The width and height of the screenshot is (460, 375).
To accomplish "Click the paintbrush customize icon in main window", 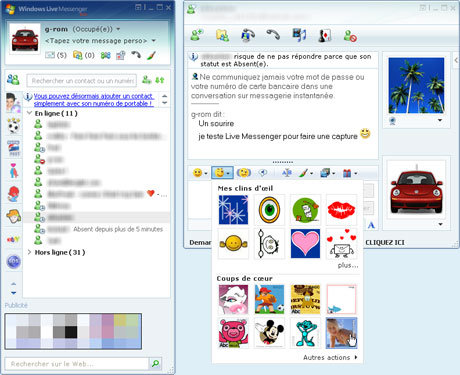I will pos(151,55).
